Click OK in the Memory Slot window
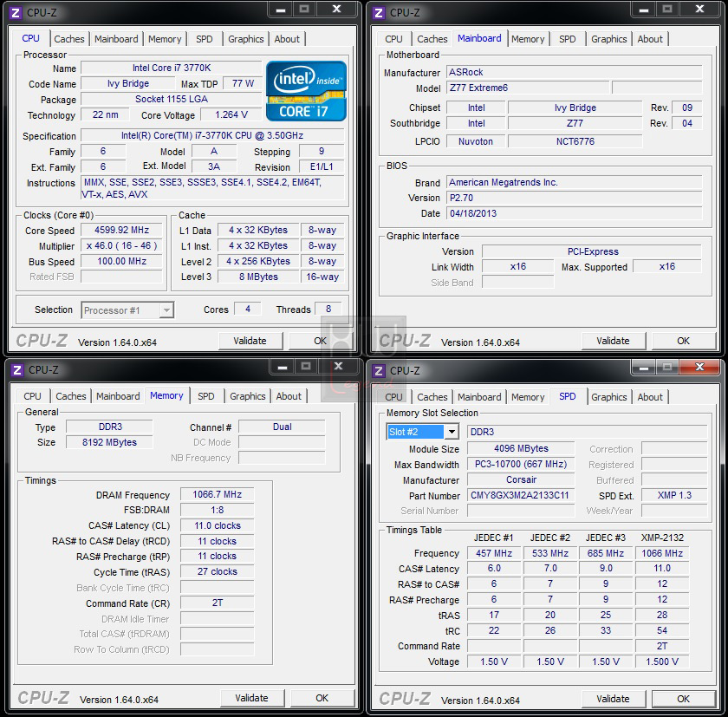 pyautogui.click(x=684, y=699)
